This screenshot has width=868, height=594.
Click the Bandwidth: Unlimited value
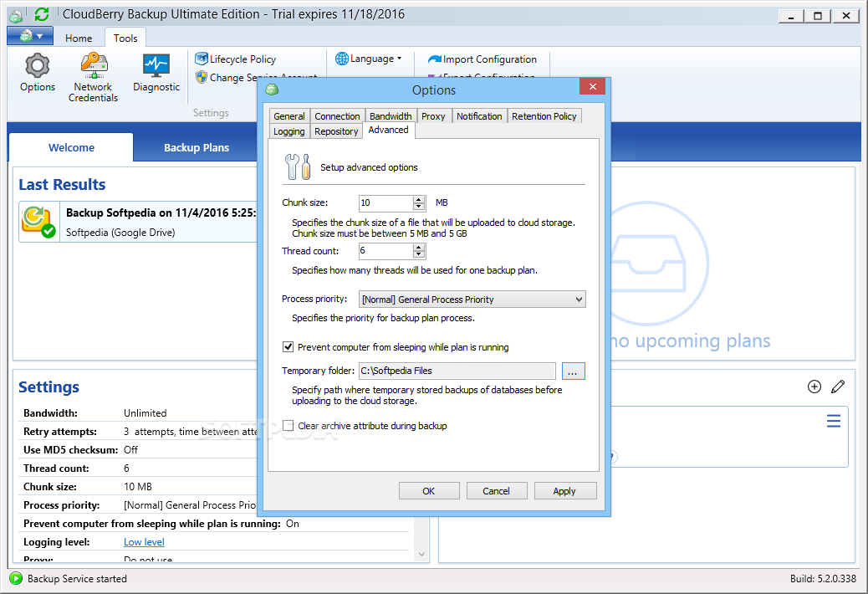(x=145, y=413)
